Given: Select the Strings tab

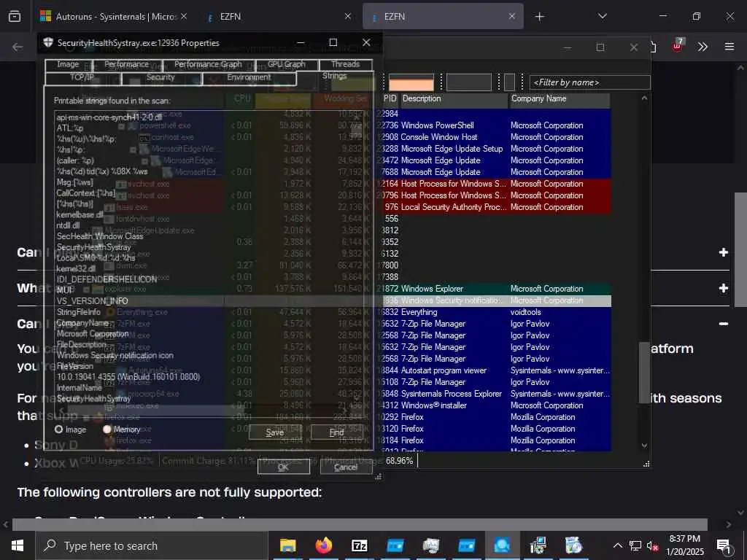Looking at the screenshot, I should coord(334,77).
